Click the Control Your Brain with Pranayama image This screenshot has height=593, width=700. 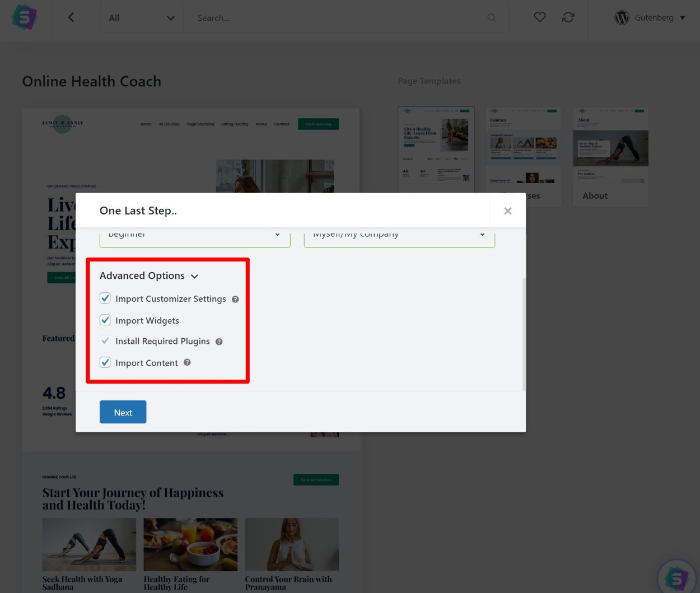click(x=292, y=543)
